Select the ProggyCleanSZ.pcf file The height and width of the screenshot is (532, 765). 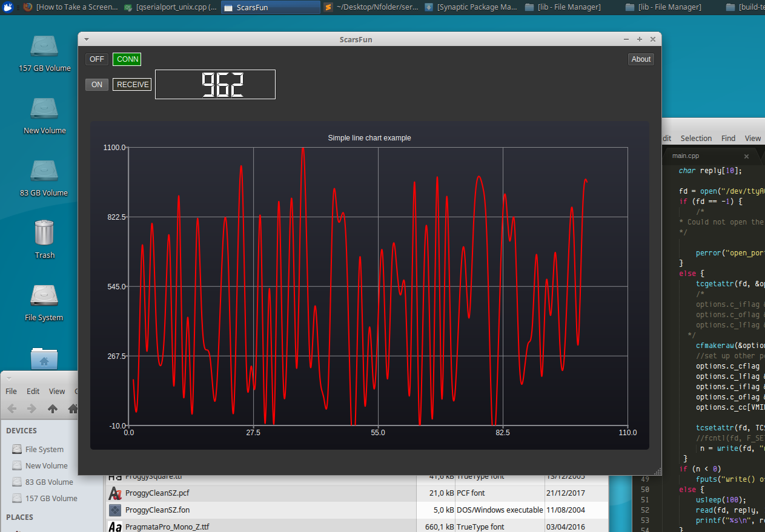click(x=157, y=493)
